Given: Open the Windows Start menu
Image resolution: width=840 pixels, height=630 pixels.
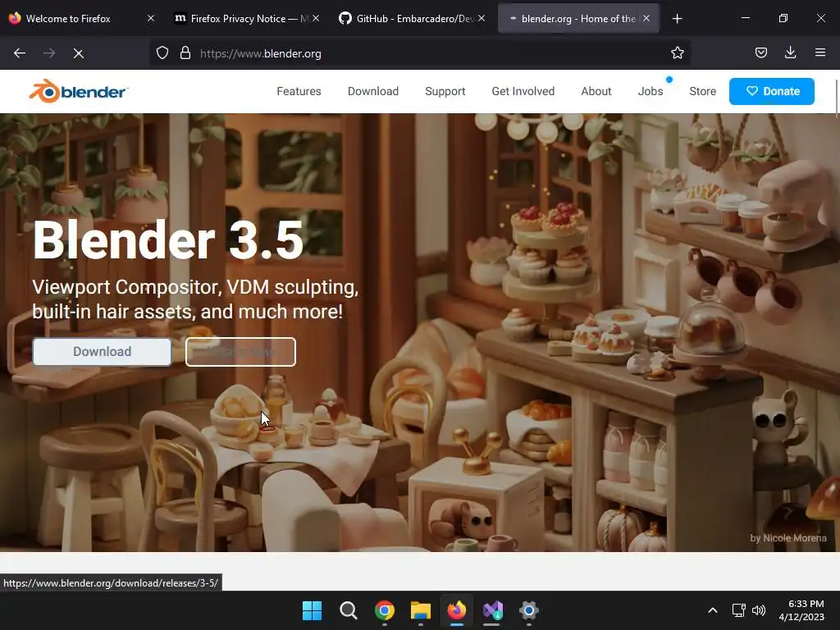Looking at the screenshot, I should 312,610.
